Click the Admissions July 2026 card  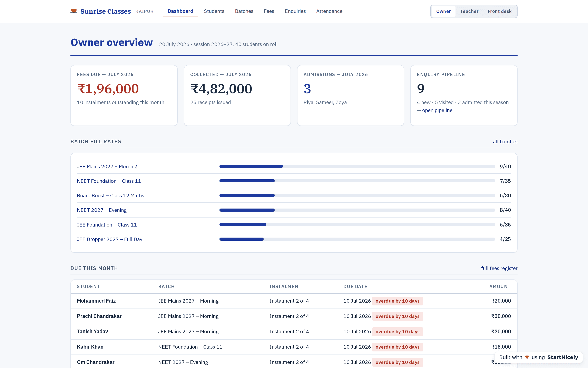click(x=350, y=95)
